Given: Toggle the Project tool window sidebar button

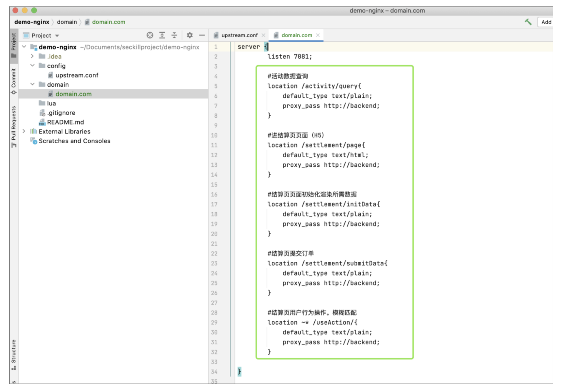Looking at the screenshot, I should coord(13,45).
